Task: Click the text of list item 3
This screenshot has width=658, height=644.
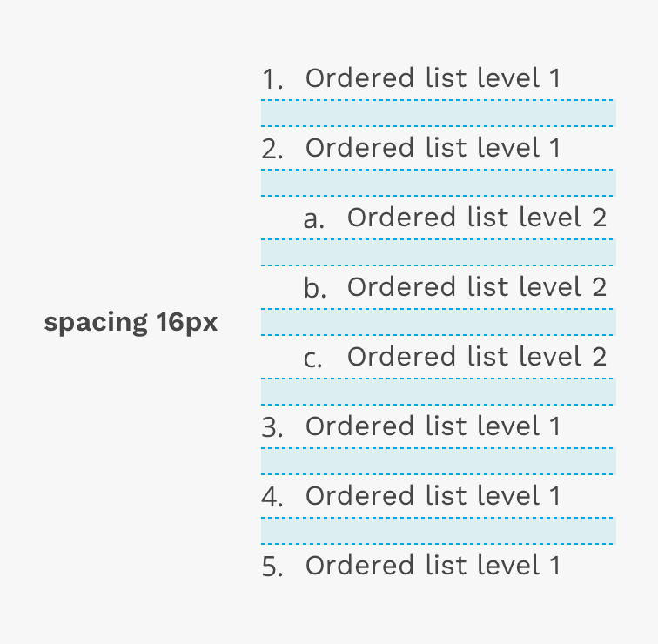Action: tap(433, 426)
